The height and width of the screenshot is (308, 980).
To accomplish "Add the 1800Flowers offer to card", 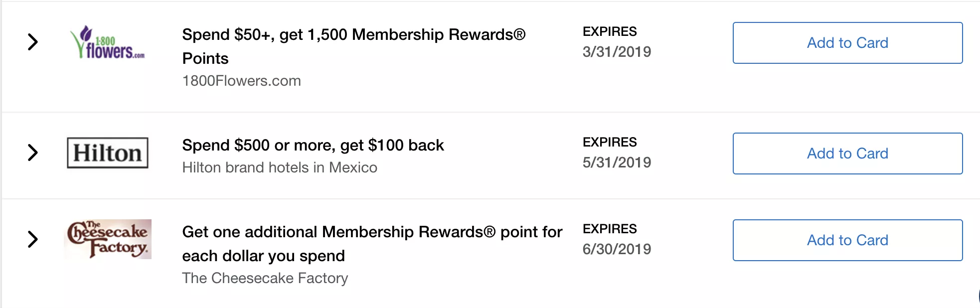I will (x=847, y=43).
